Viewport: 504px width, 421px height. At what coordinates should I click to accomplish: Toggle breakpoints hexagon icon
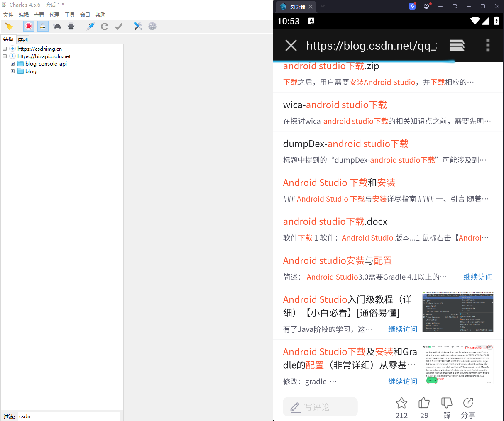(71, 26)
